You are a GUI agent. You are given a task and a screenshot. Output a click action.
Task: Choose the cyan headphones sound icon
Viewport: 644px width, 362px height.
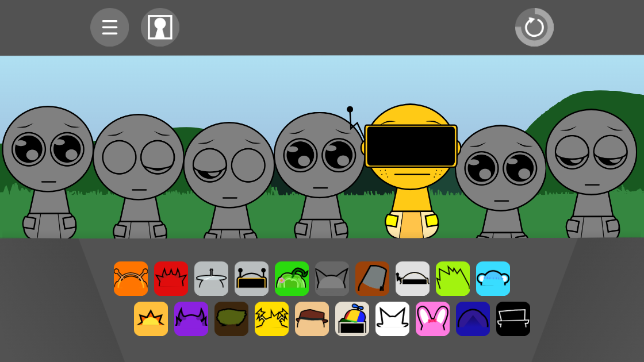click(x=493, y=279)
